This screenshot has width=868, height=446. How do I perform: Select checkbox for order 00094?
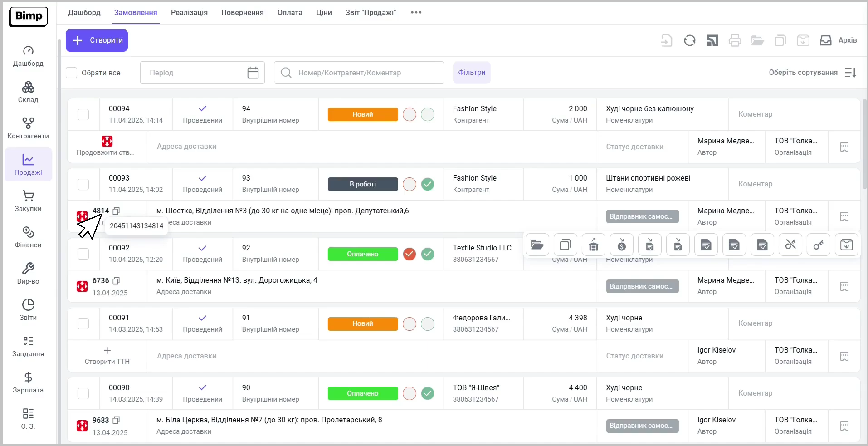[x=83, y=114]
